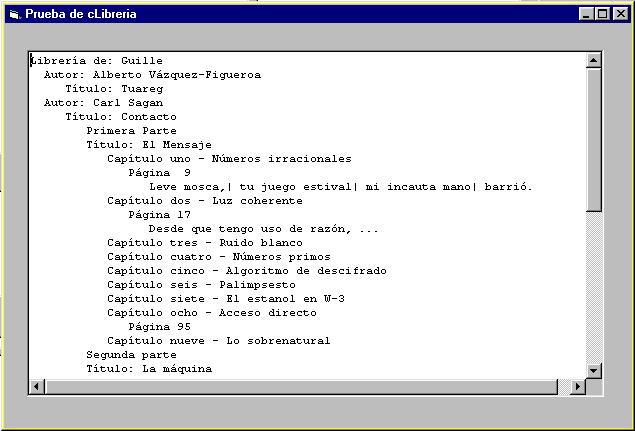Click 'Capítulo seis - Palimpsesto'
635x431 pixels.
[202, 285]
